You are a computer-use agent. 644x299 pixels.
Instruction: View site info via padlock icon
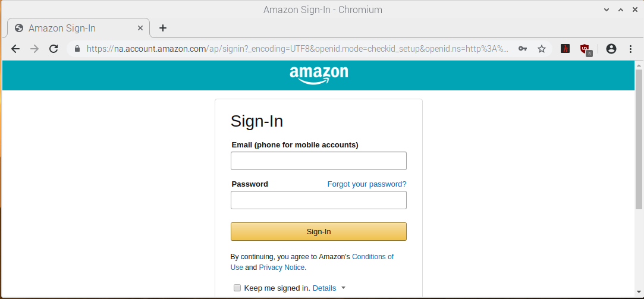point(77,49)
